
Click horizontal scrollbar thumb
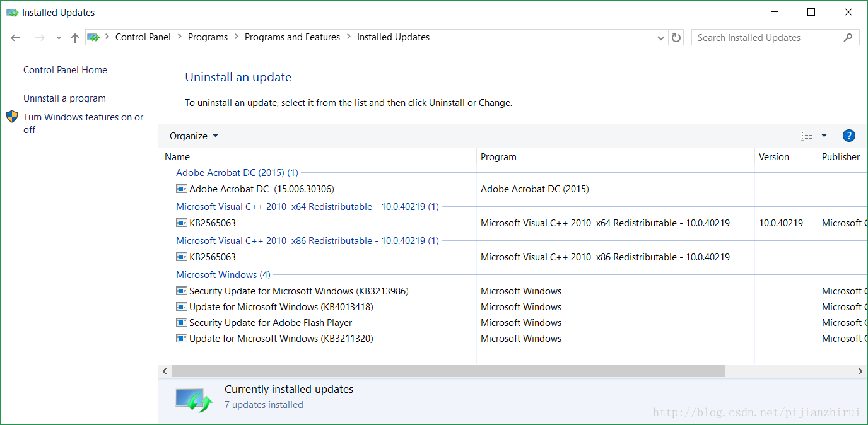pyautogui.click(x=448, y=371)
